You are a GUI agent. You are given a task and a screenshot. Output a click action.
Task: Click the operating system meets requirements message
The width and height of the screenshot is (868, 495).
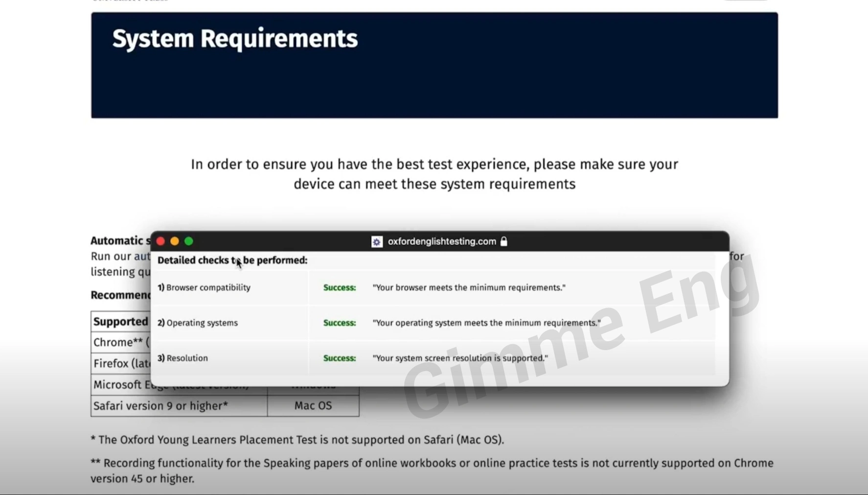(486, 323)
